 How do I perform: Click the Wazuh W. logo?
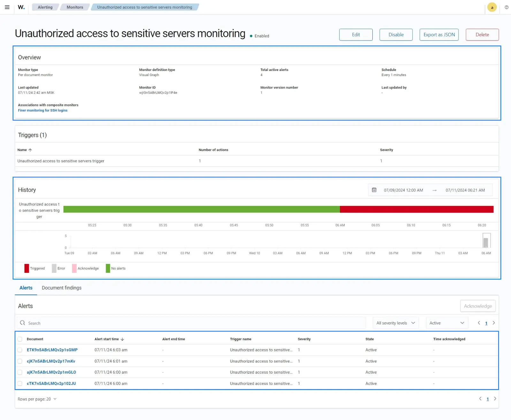tap(21, 7)
